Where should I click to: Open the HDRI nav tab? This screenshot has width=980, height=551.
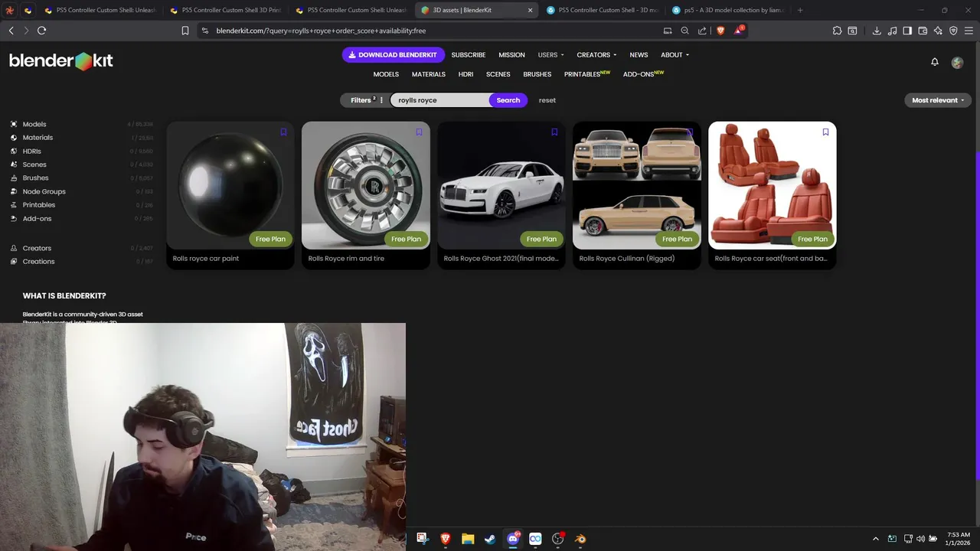[x=465, y=74]
